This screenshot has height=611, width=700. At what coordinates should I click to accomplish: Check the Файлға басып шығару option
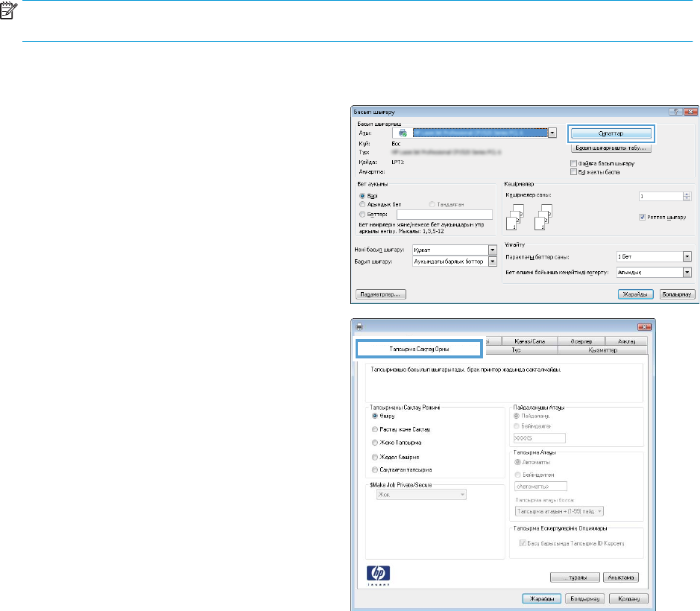[x=573, y=162]
